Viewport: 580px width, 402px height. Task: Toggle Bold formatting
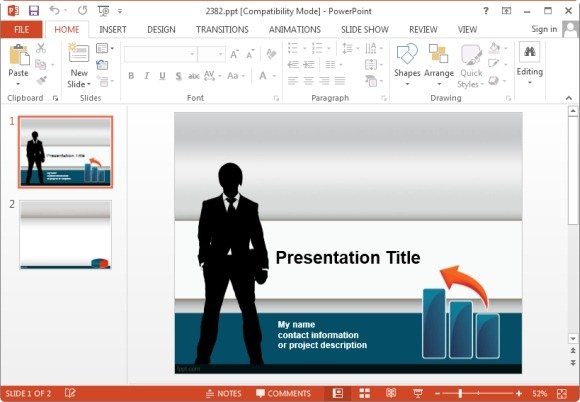131,76
